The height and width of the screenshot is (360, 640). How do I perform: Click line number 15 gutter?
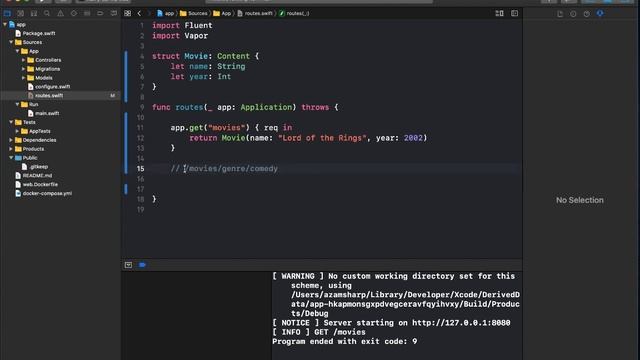[140, 169]
